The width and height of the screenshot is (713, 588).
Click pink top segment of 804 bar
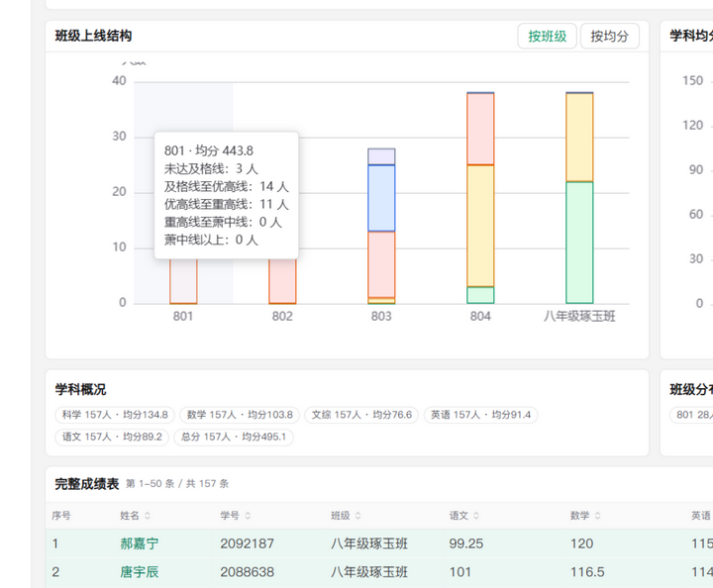480,129
